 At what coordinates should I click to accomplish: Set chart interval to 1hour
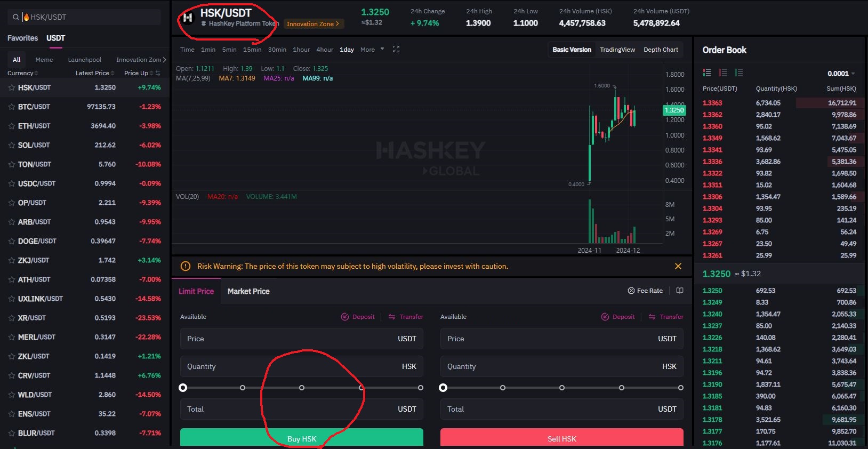click(301, 50)
